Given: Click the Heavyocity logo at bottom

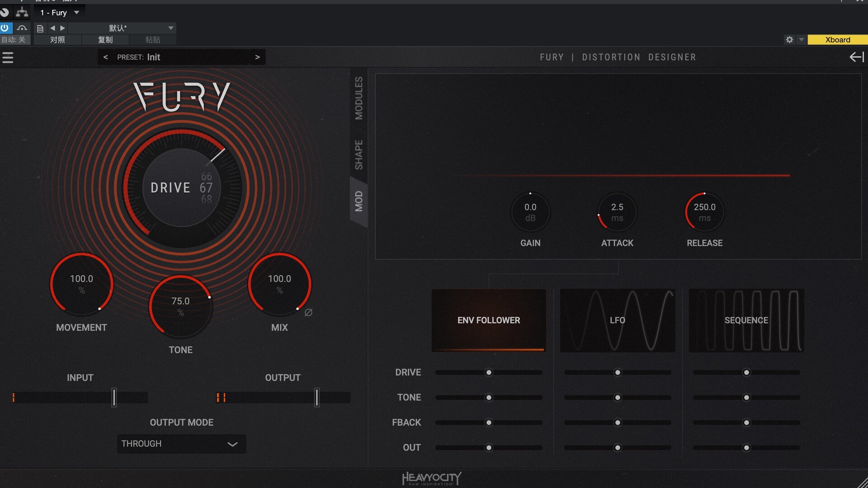Looking at the screenshot, I should pyautogui.click(x=432, y=479).
